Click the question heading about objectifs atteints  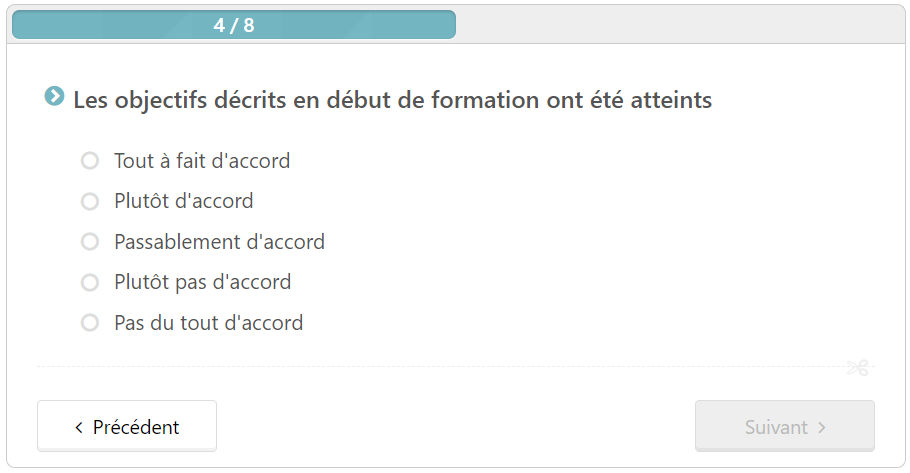(x=392, y=100)
